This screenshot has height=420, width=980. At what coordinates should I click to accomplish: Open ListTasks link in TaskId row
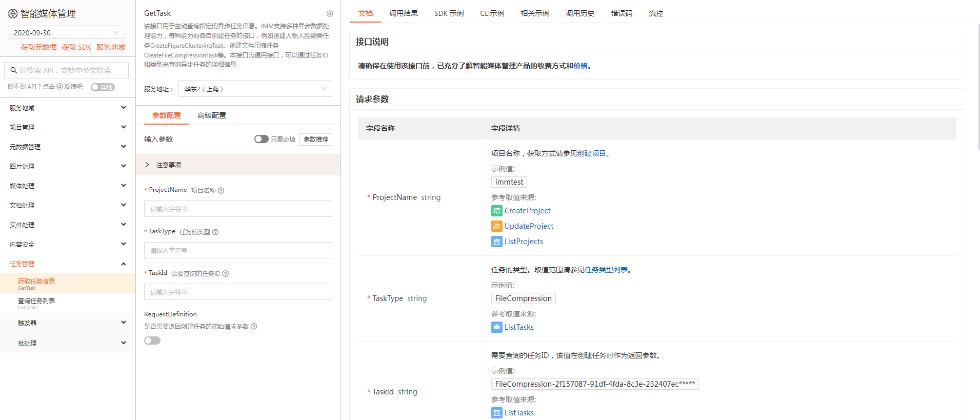click(x=519, y=413)
